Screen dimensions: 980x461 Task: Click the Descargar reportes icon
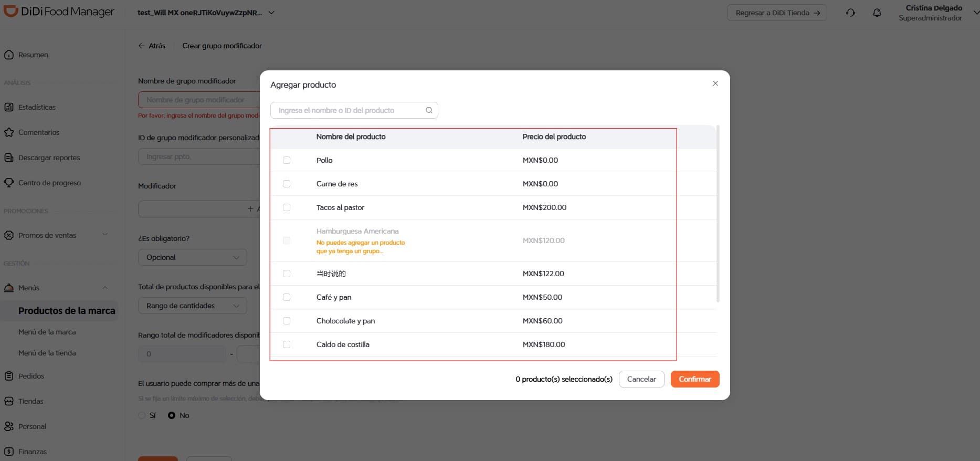(x=9, y=158)
